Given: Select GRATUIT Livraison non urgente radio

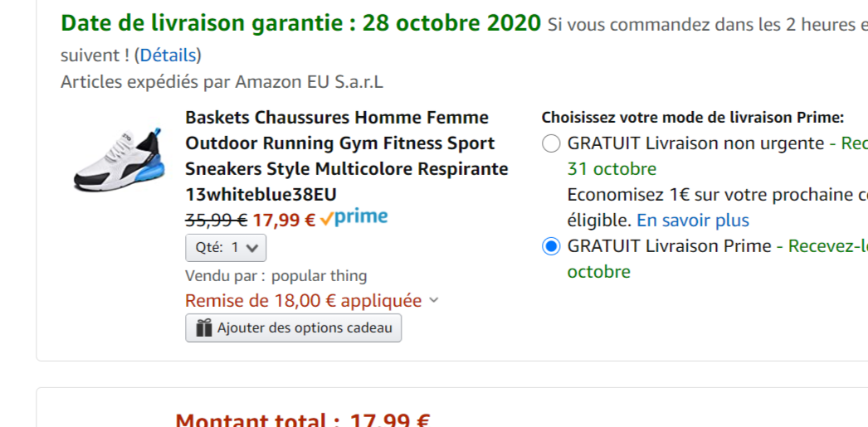Looking at the screenshot, I should [x=551, y=143].
